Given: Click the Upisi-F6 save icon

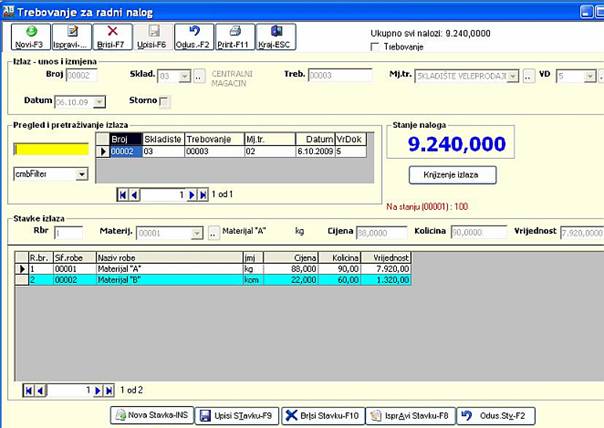Looking at the screenshot, I should 153,37.
